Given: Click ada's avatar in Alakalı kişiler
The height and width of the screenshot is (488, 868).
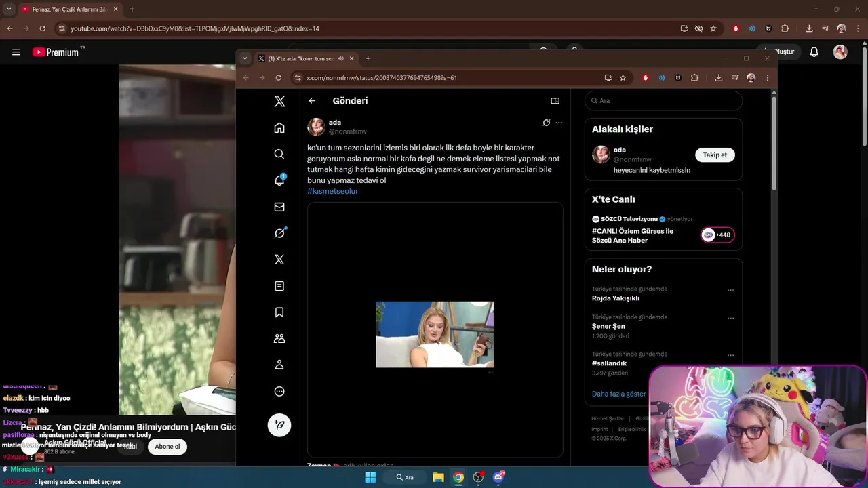Looking at the screenshot, I should (x=601, y=155).
